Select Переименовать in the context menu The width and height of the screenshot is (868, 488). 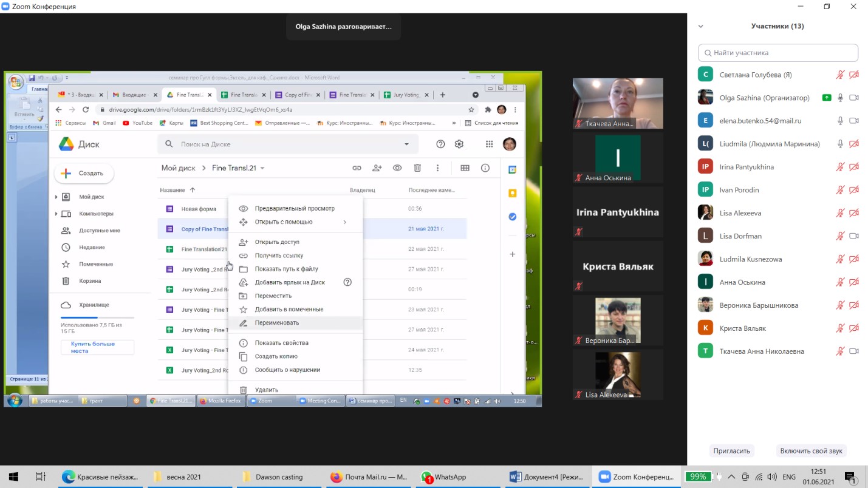277,323
